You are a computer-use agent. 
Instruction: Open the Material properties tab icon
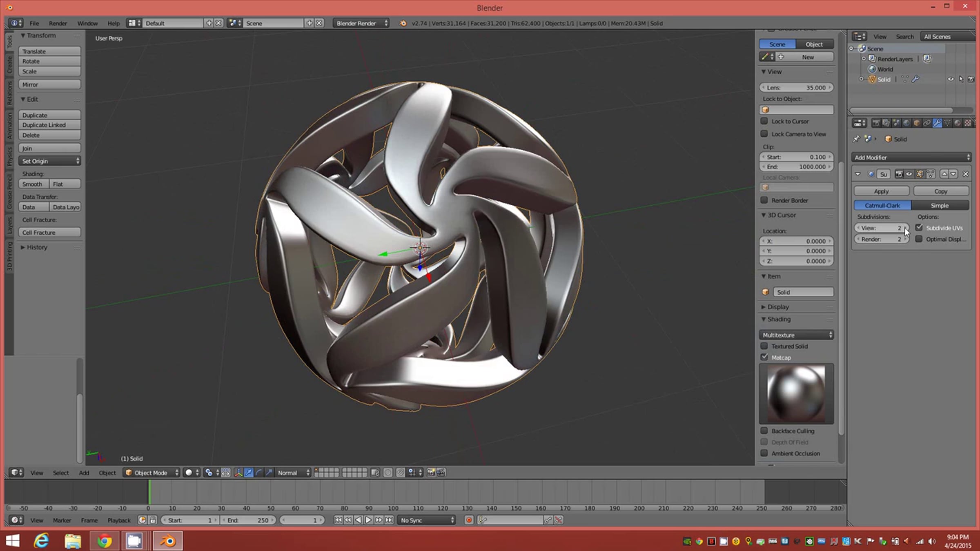tap(958, 123)
